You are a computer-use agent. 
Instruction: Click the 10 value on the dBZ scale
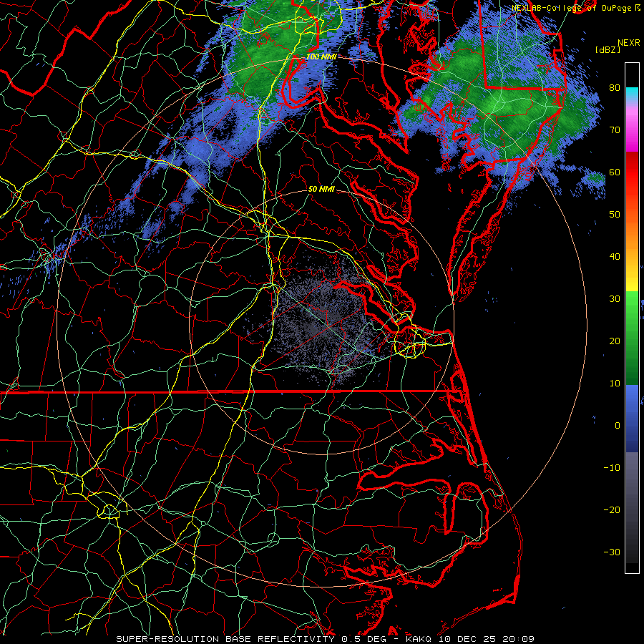point(615,384)
